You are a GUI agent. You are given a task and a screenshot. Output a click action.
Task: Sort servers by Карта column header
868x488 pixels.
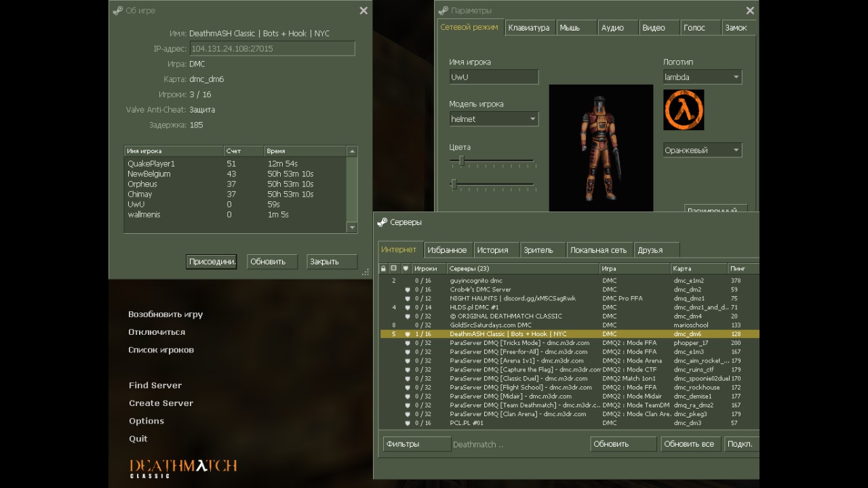click(x=700, y=268)
